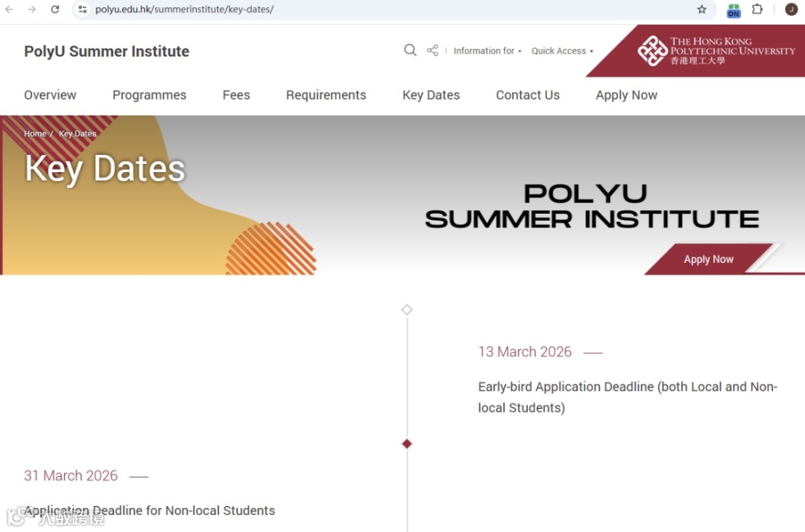Viewport: 805px width, 532px height.
Task: Open the green ON extension icon
Action: (733, 10)
